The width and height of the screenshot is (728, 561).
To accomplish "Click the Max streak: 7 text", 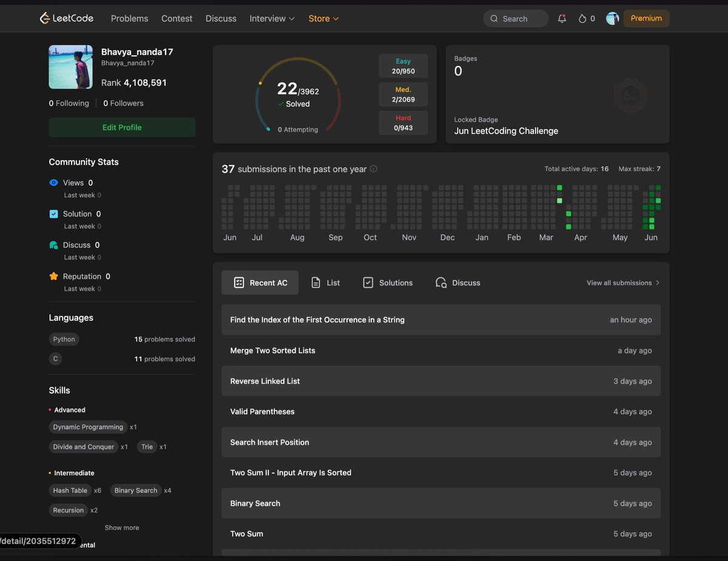I will 639,169.
